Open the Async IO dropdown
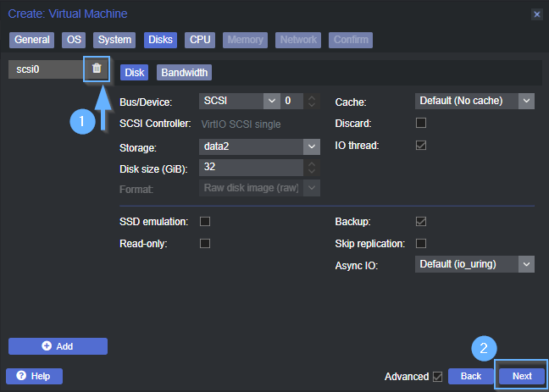This screenshot has width=549, height=392. pyautogui.click(x=526, y=265)
